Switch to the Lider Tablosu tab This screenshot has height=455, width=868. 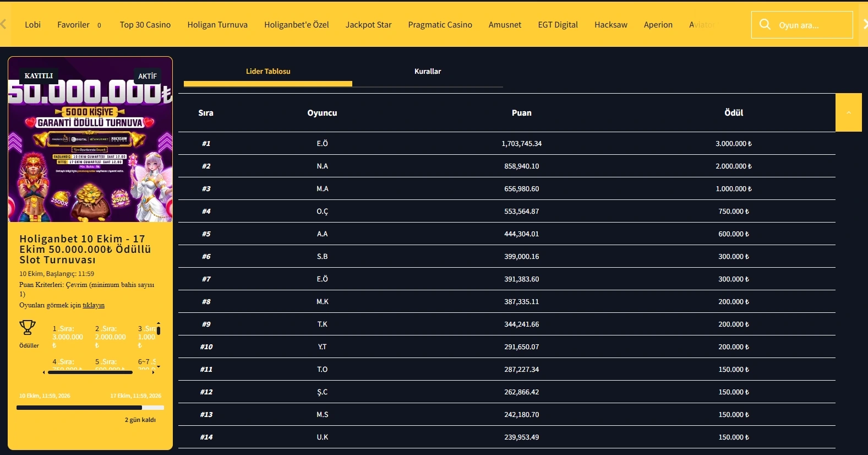pos(268,72)
